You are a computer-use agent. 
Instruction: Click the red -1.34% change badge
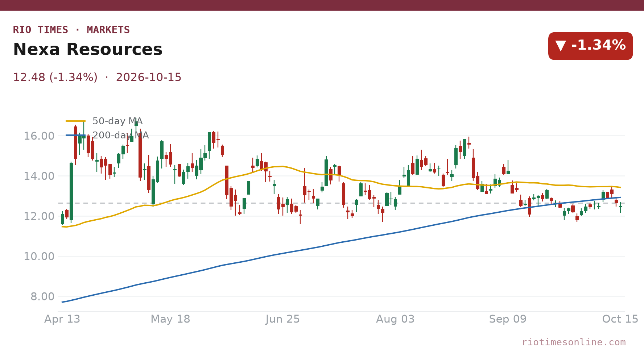590,46
